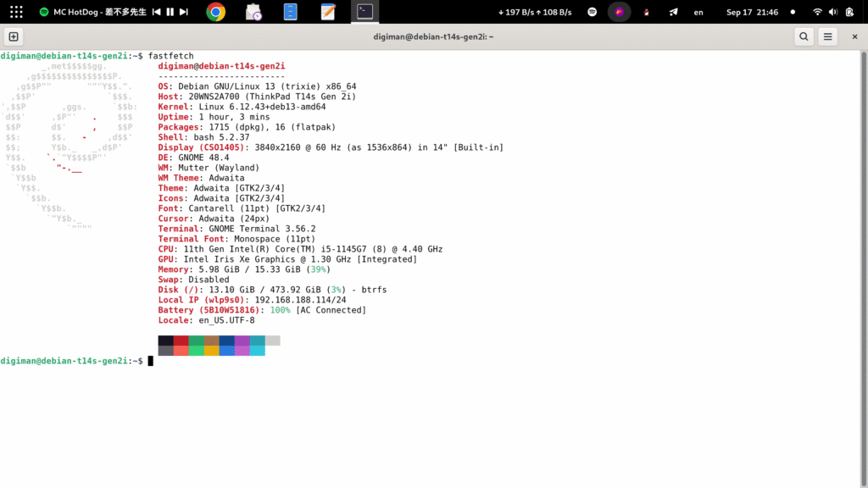Click the terminal vertical scrollbar
This screenshot has width=868, height=488.
[864, 269]
